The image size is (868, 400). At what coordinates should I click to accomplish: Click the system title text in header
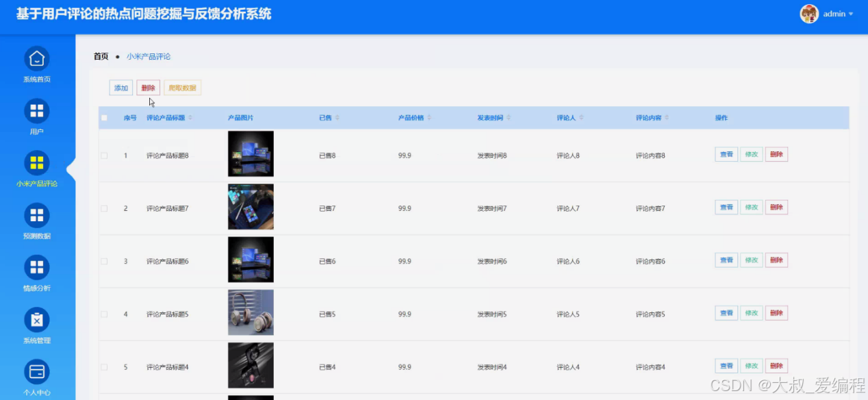(x=144, y=14)
